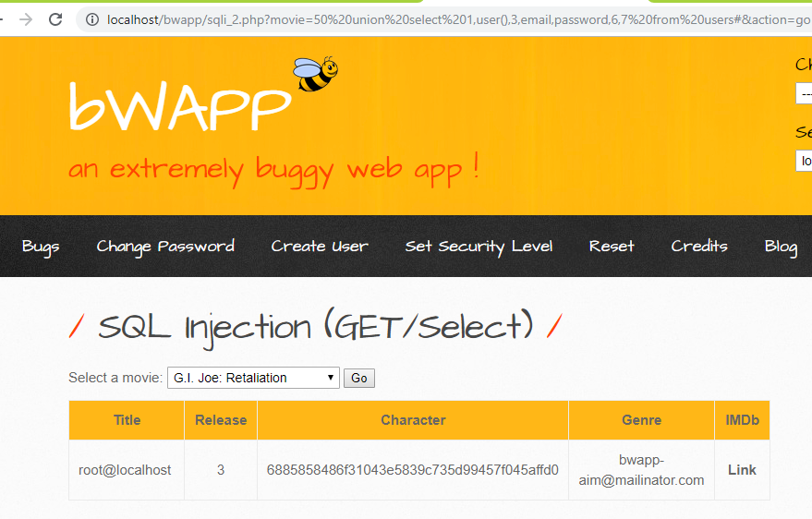Open Set Security Level page
The height and width of the screenshot is (519, 812).
click(479, 247)
